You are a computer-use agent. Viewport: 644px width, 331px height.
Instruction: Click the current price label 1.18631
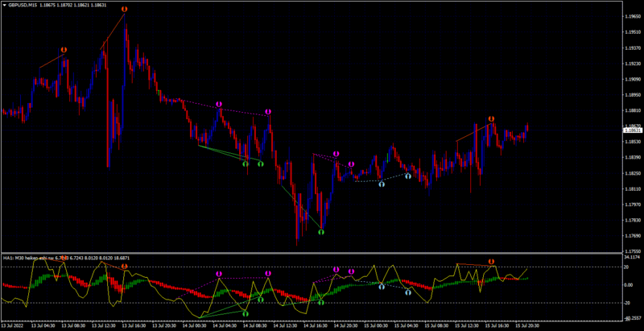[631, 130]
